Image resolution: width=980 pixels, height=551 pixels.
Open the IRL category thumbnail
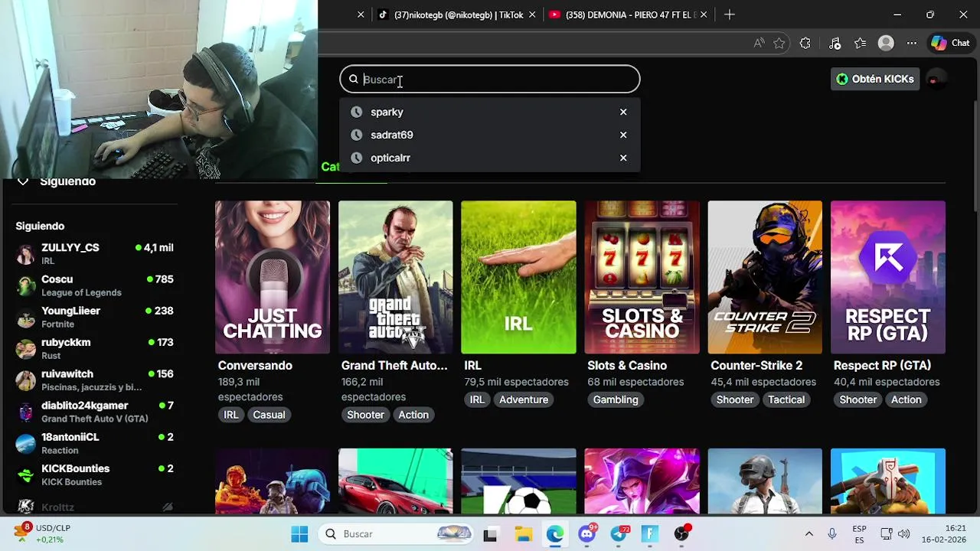click(x=518, y=277)
